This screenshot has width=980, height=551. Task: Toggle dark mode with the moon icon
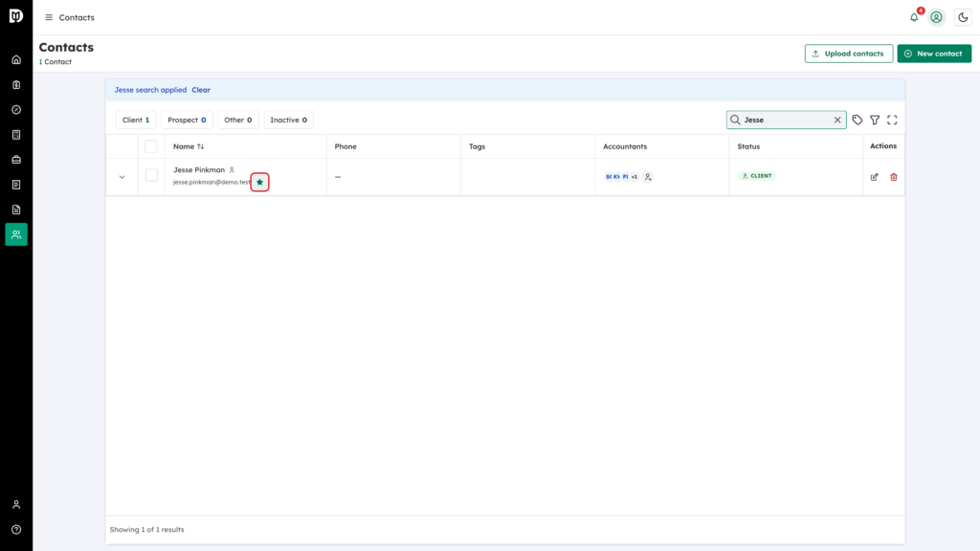click(963, 17)
